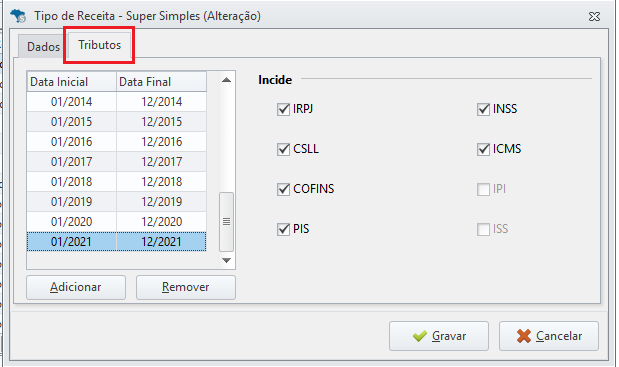Uncheck the IRPJ checkbox

pos(283,109)
